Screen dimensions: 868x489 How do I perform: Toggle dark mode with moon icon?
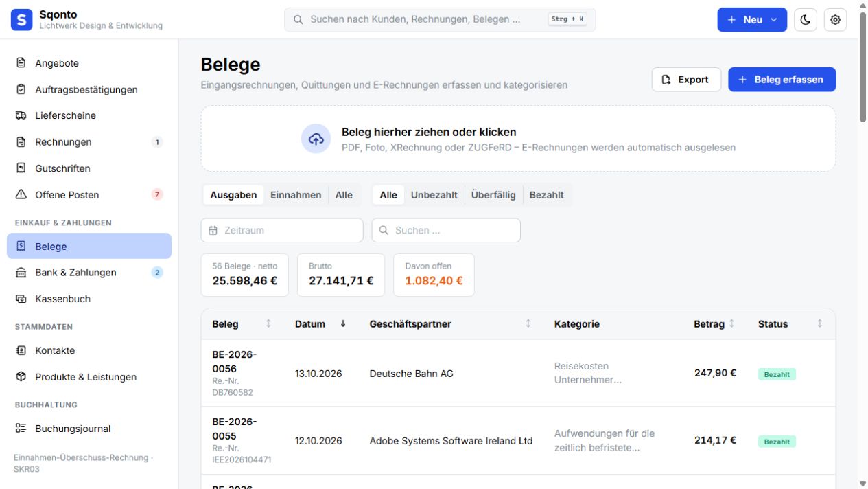click(x=806, y=20)
